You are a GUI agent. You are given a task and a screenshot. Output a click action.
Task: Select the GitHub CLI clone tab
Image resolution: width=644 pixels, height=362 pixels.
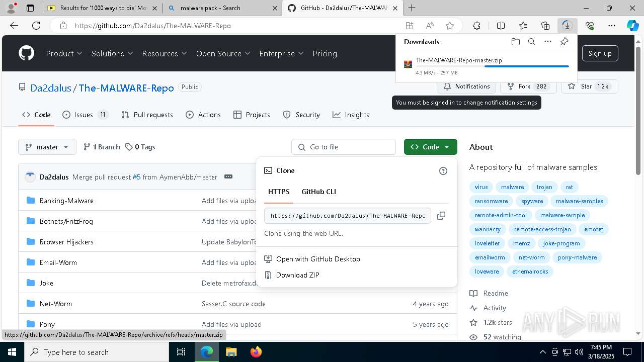[x=318, y=192]
